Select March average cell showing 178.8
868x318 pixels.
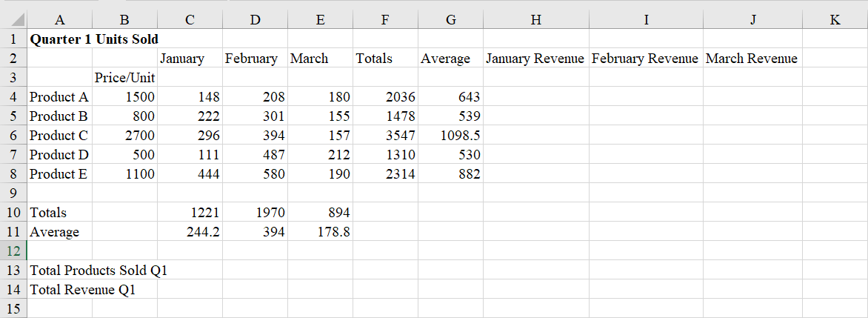coord(320,231)
